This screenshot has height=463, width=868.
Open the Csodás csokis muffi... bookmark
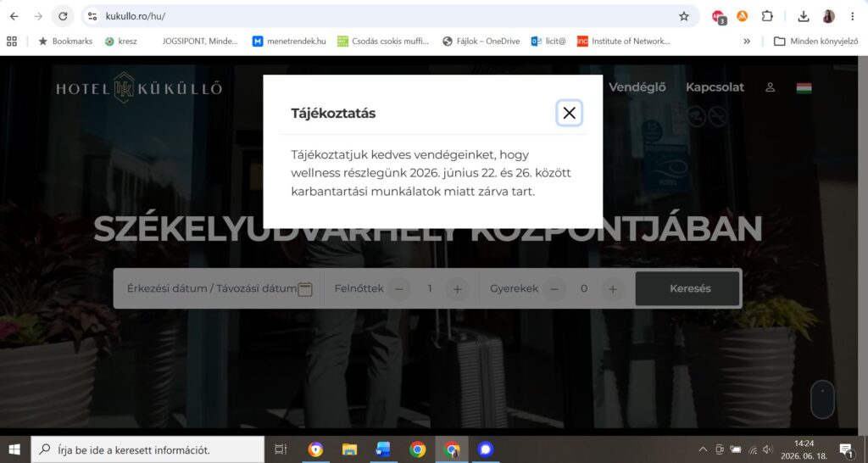point(383,41)
